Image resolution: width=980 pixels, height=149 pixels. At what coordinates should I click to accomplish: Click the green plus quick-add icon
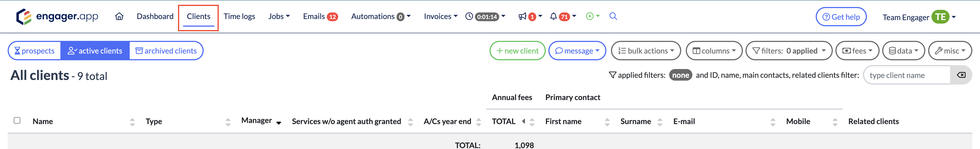coord(590,16)
